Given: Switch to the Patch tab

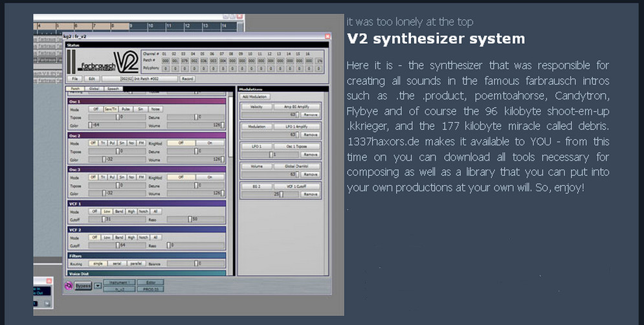Looking at the screenshot, I should [x=75, y=89].
